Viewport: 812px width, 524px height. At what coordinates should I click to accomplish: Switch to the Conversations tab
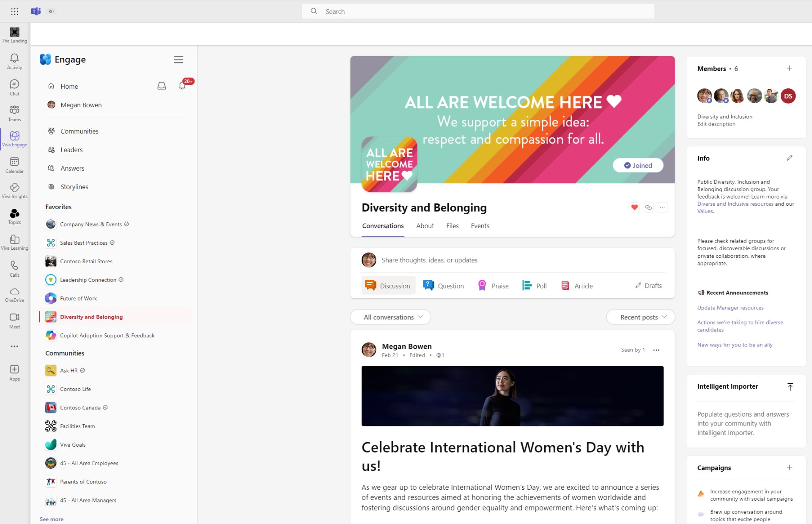tap(383, 226)
